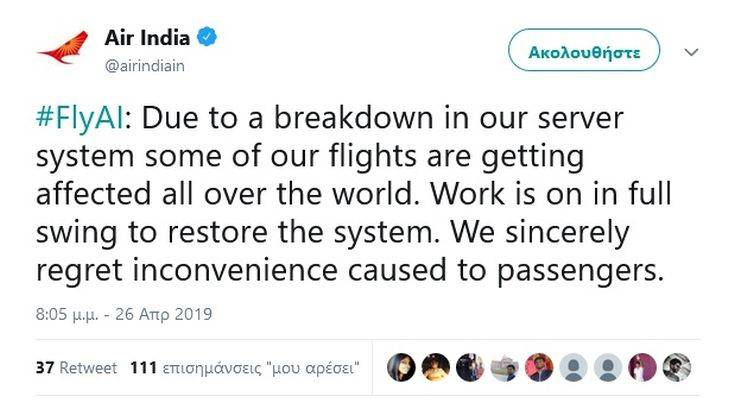
Task: Open the fourth liker avatar with white building
Action: click(x=505, y=367)
